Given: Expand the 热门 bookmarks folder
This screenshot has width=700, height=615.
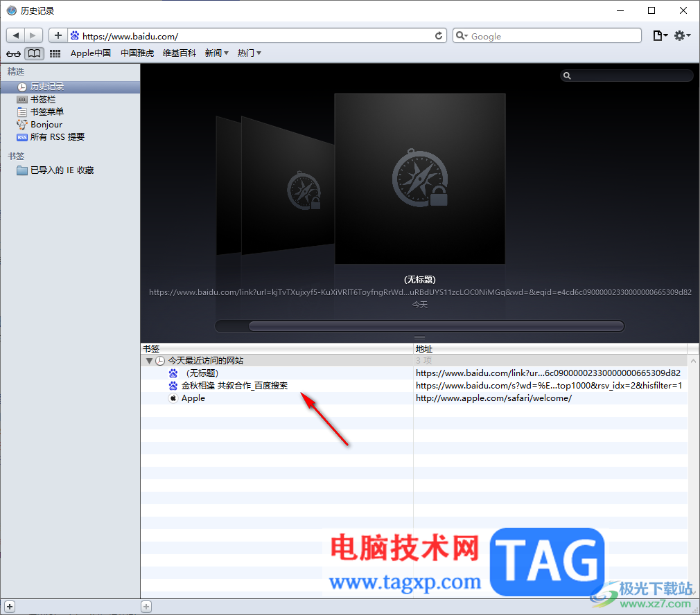Looking at the screenshot, I should (249, 53).
